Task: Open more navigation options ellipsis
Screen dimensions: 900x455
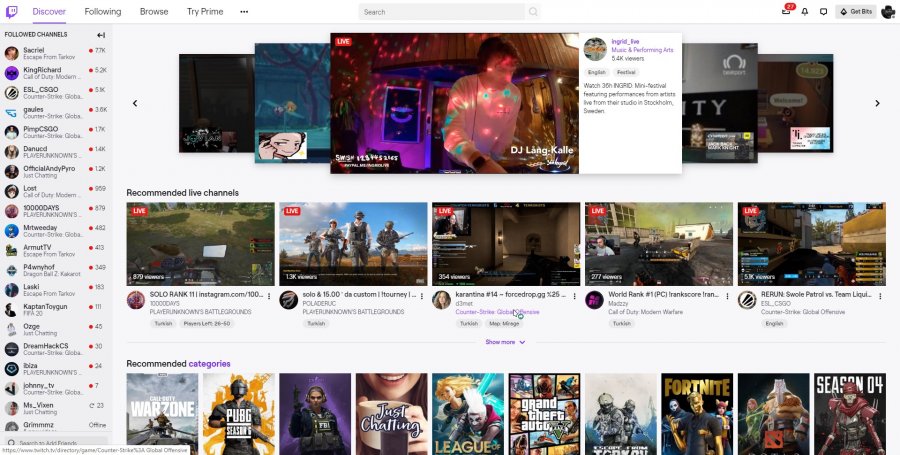Action: point(244,11)
